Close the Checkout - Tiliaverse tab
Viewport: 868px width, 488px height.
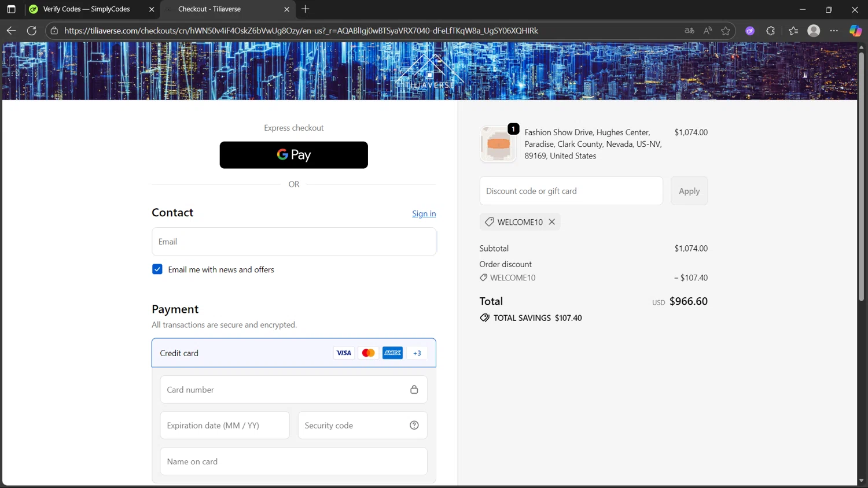[286, 9]
